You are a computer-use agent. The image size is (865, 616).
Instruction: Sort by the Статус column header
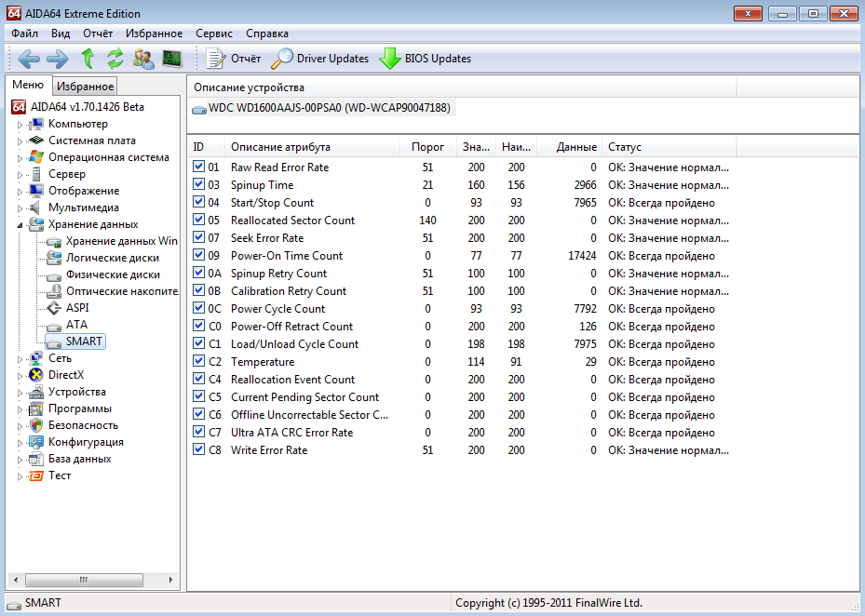point(669,147)
